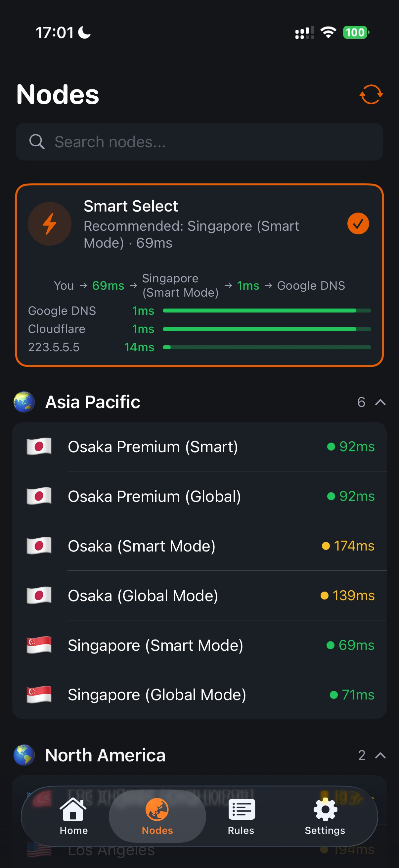Select the Osaka (Global Mode) node

tap(199, 596)
